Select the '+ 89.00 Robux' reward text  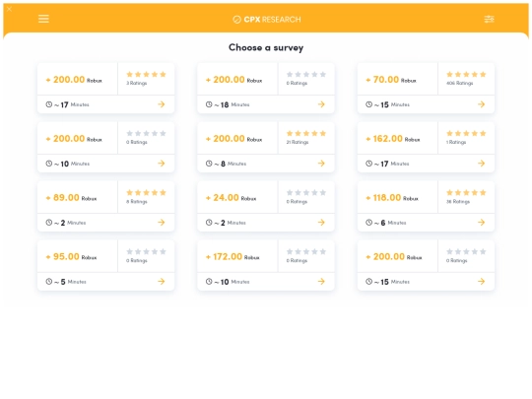pos(71,198)
